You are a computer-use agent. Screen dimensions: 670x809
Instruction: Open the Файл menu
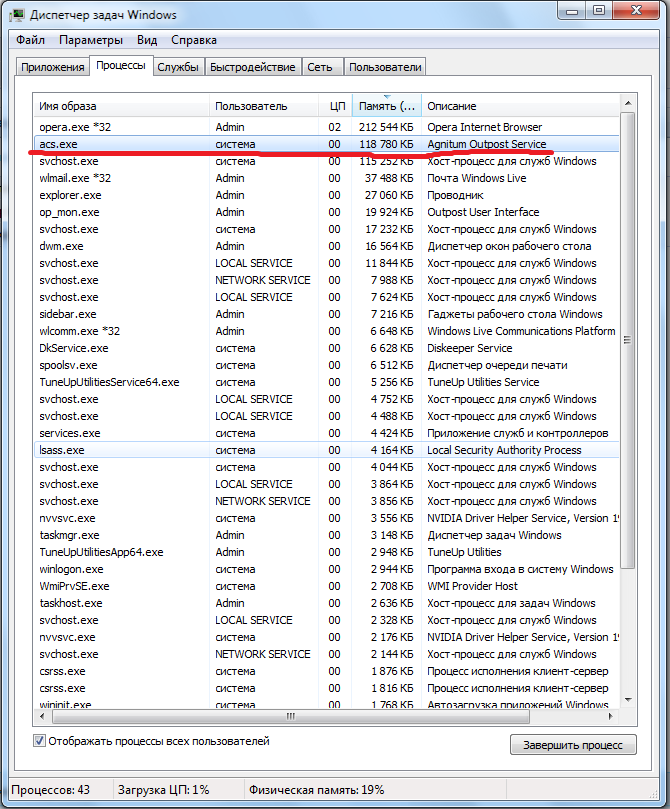click(x=30, y=40)
